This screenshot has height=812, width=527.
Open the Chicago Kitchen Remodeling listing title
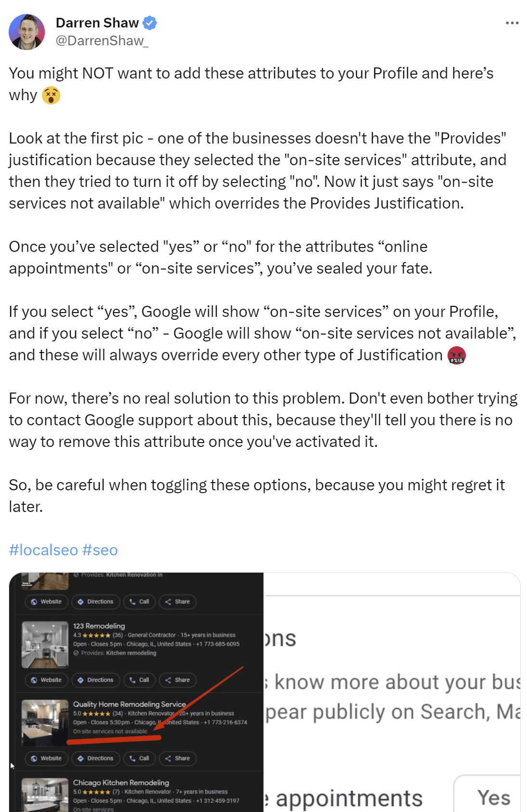click(121, 783)
